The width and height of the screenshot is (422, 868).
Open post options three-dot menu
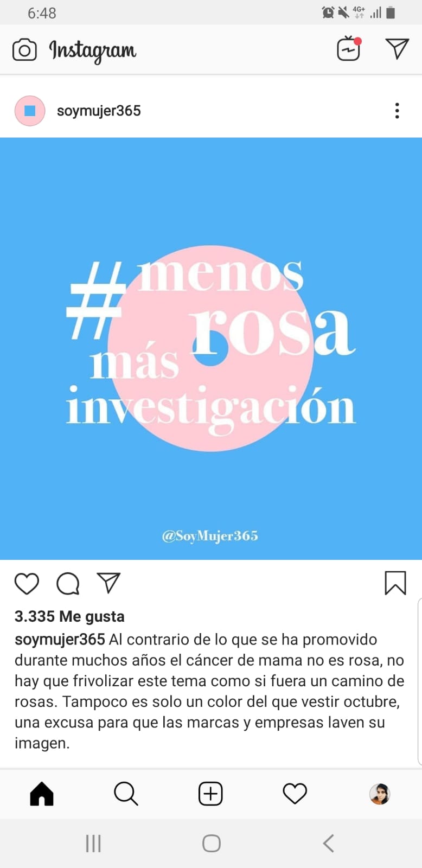point(397,111)
